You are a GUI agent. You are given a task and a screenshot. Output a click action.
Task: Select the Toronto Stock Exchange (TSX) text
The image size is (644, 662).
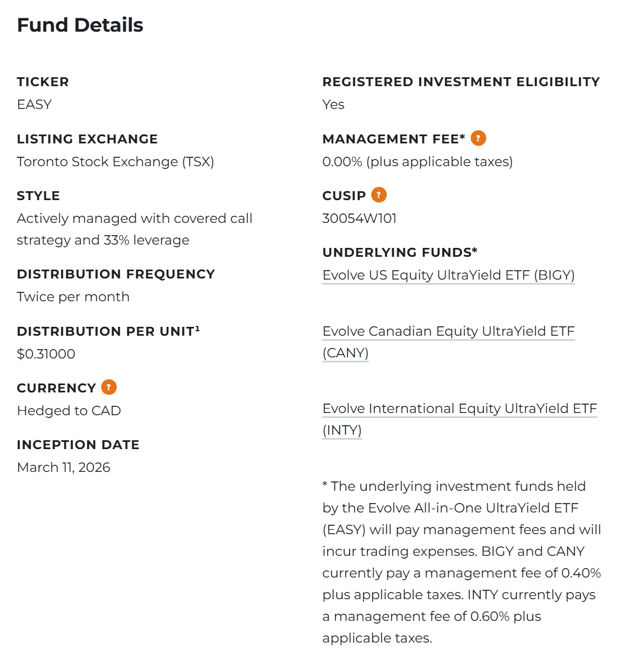coord(116,162)
